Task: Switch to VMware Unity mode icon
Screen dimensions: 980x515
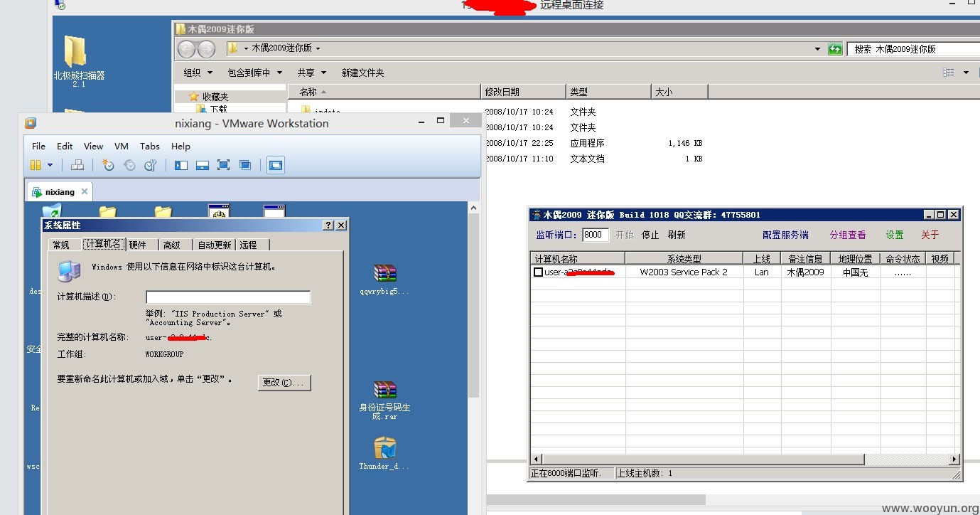Action: [245, 165]
